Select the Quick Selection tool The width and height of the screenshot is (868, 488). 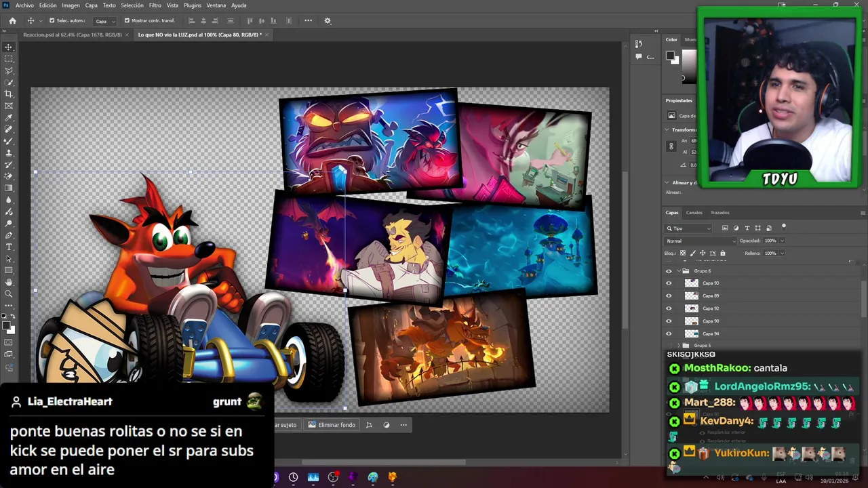9,83
